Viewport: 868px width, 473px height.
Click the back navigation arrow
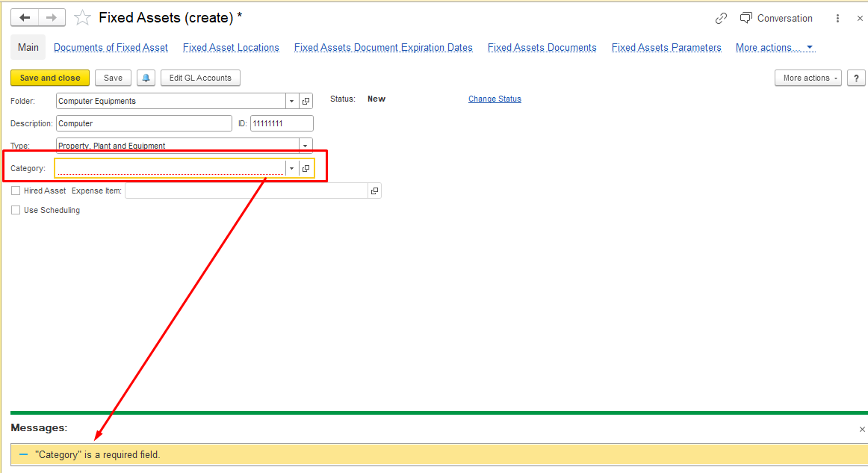[25, 18]
